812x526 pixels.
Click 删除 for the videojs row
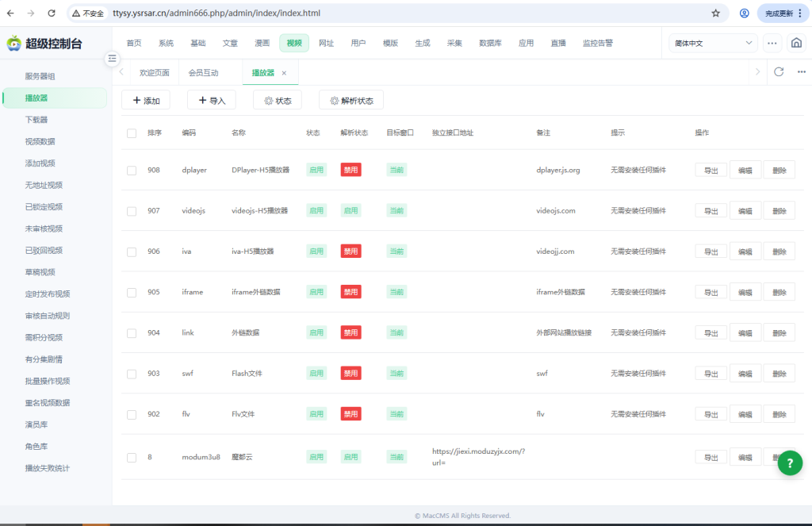779,211
